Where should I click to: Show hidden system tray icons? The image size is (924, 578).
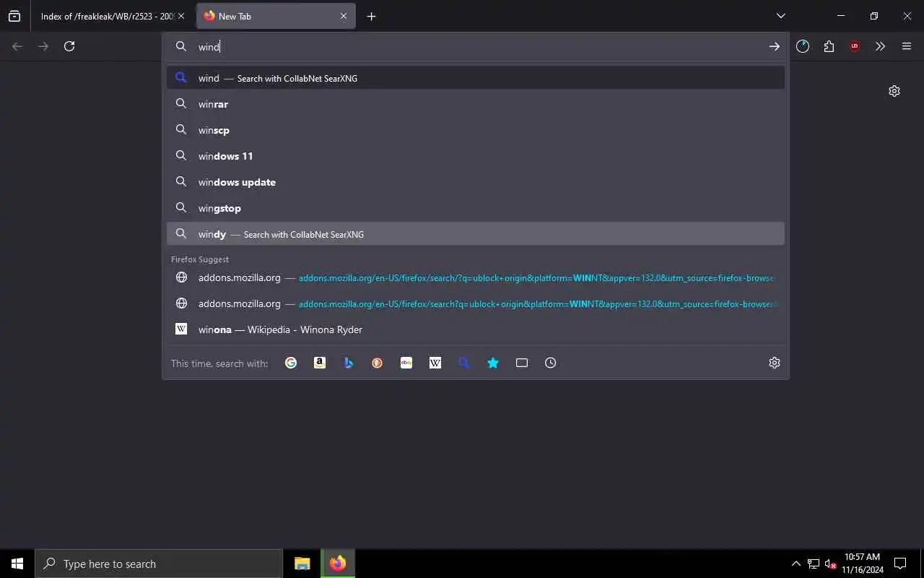click(796, 564)
